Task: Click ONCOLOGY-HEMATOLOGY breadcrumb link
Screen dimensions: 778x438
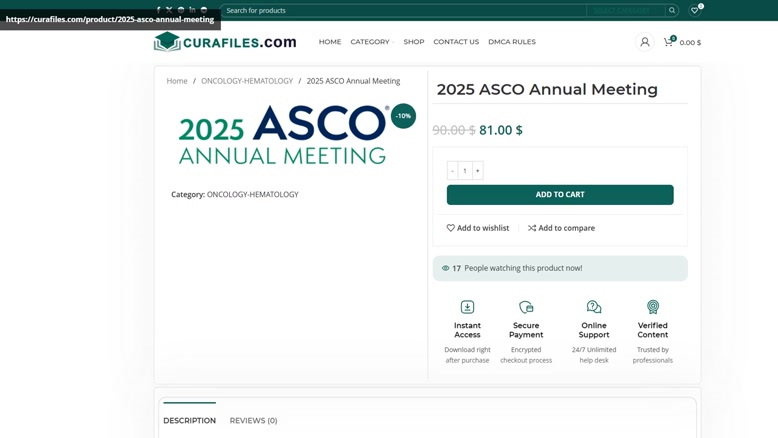Action: (x=247, y=81)
